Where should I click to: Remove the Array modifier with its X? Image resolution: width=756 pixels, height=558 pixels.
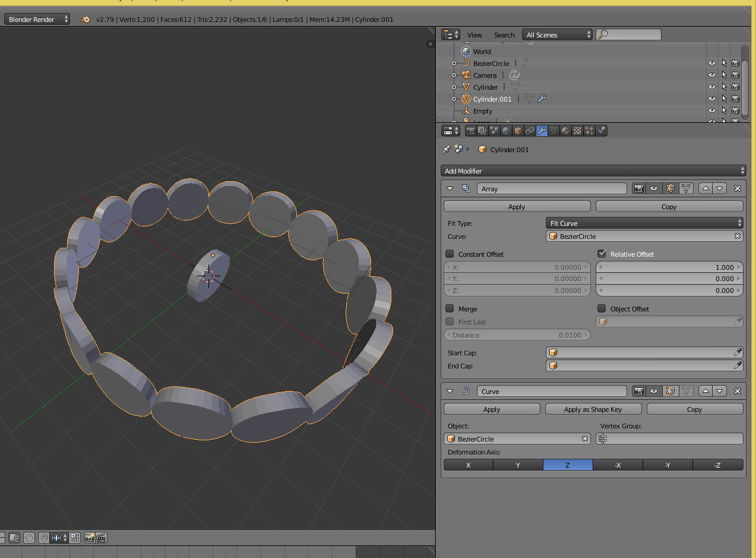tap(738, 188)
